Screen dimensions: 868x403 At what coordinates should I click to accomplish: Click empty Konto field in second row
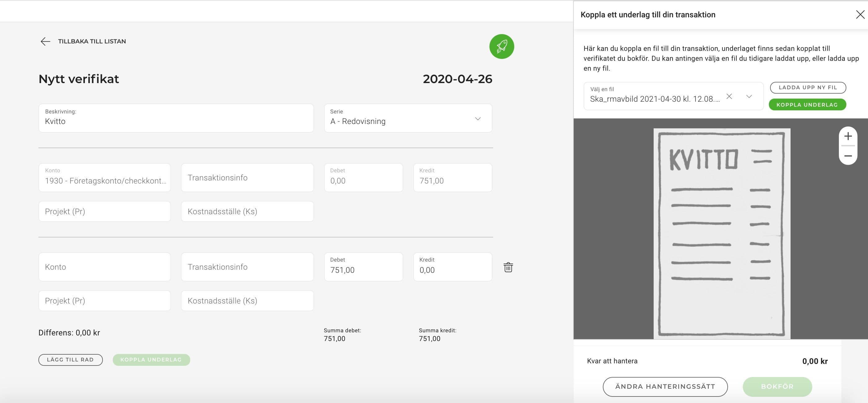104,267
